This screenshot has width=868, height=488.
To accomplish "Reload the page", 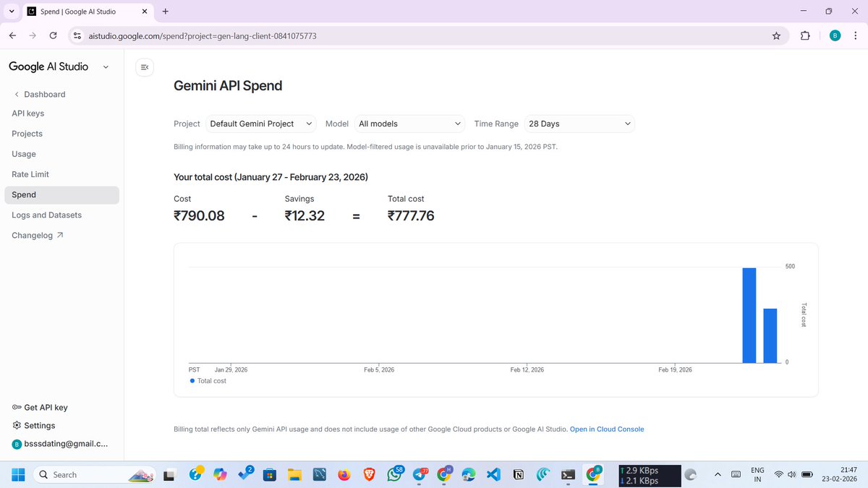I will (53, 35).
